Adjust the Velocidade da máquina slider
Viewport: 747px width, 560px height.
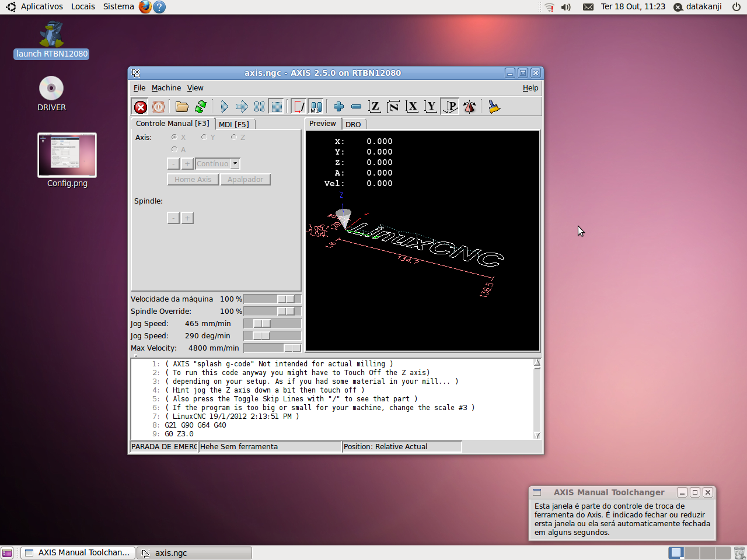tap(272, 299)
